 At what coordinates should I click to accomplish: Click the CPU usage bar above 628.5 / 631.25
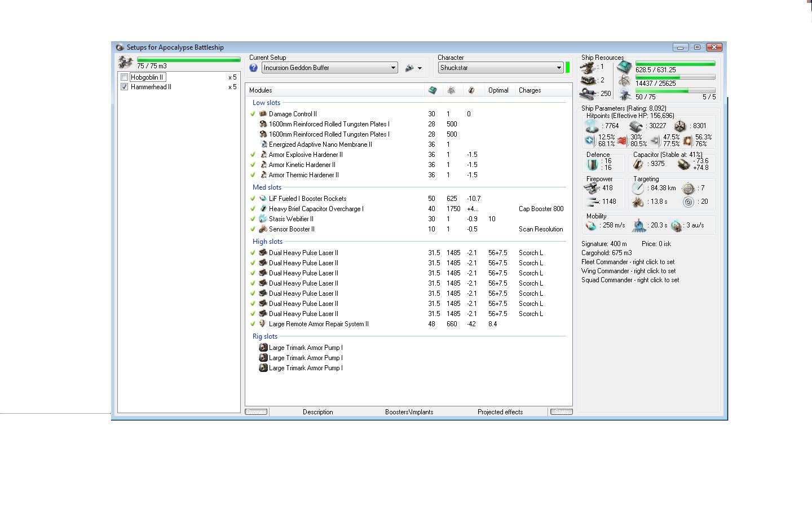point(676,63)
